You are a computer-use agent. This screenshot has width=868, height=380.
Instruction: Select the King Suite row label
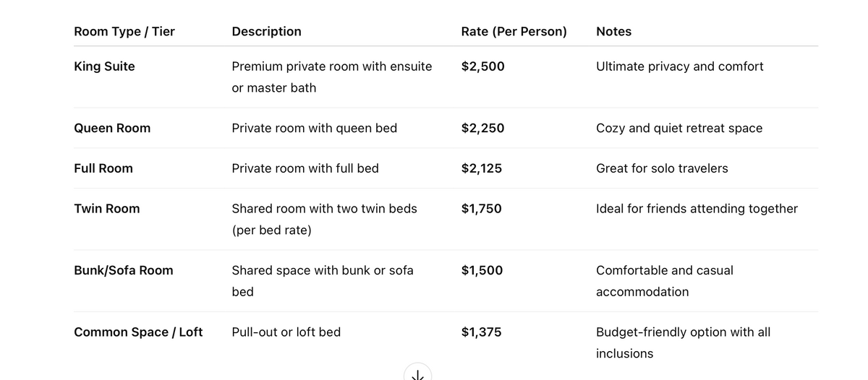104,66
